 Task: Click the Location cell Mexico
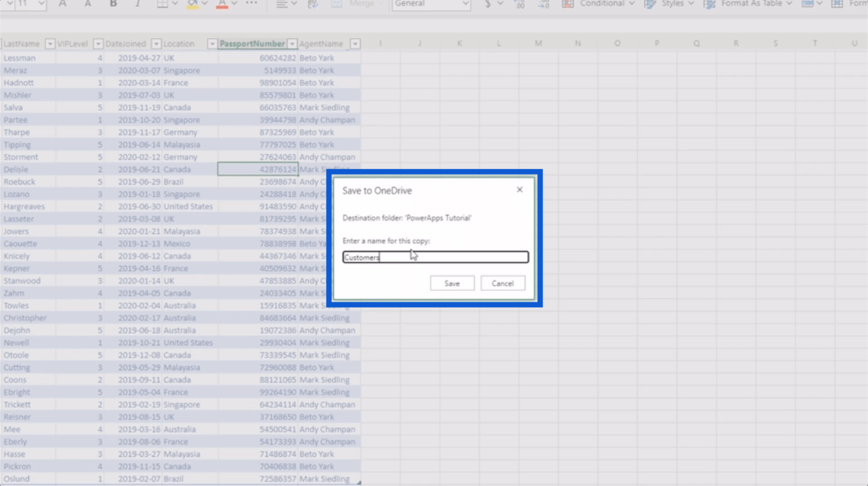[190, 244]
